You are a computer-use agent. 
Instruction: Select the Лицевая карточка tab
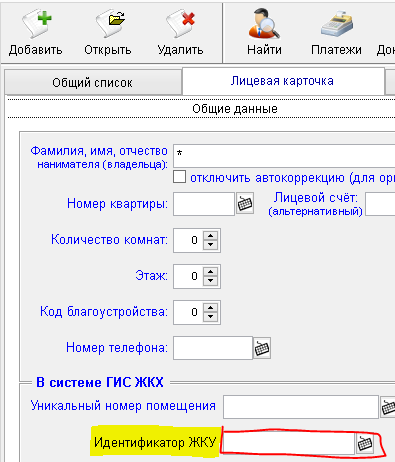[x=283, y=81]
